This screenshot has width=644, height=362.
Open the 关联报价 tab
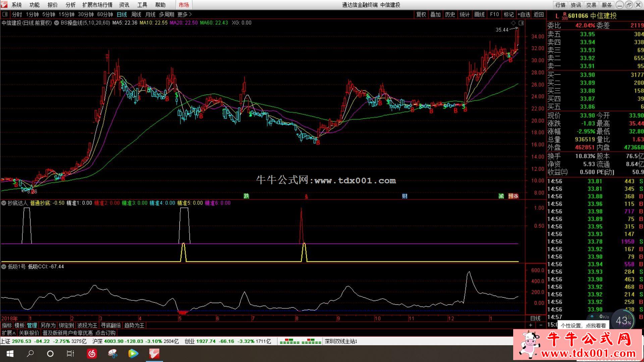point(29,333)
